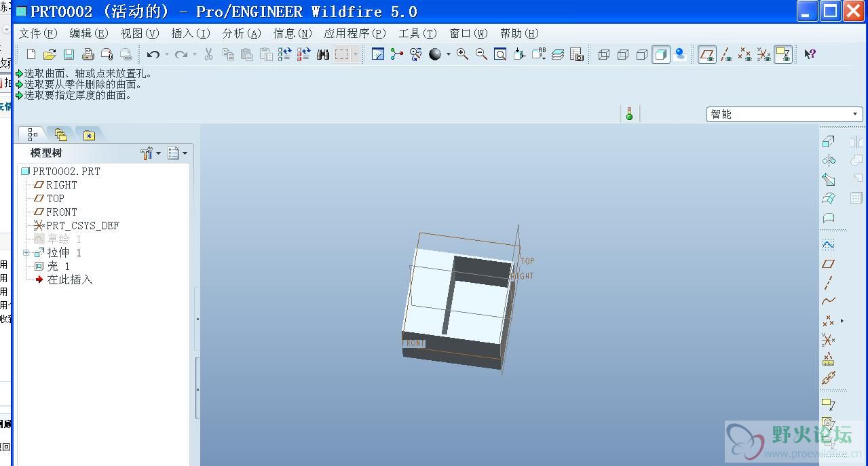Open the 分析(A) menu

point(242,33)
